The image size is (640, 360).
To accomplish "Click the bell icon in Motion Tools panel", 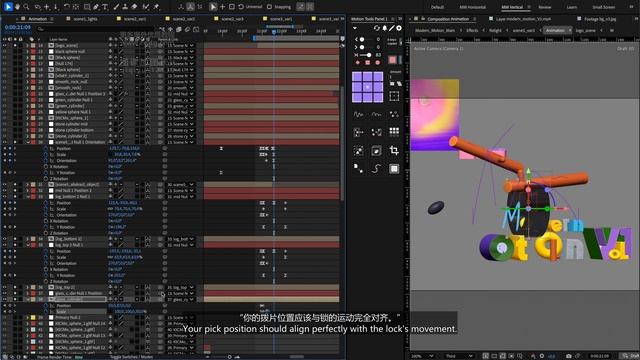I will tap(384, 28).
